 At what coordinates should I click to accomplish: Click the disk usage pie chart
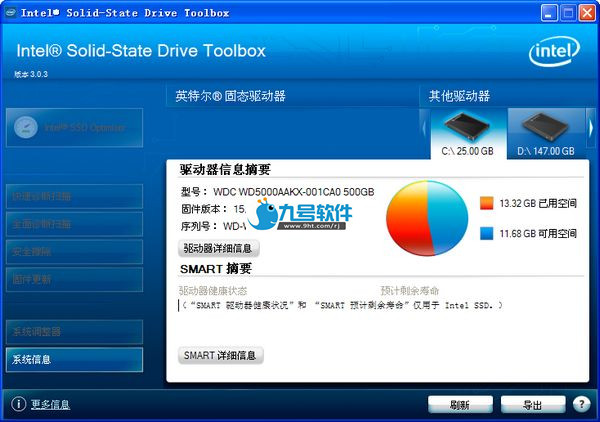pos(427,218)
